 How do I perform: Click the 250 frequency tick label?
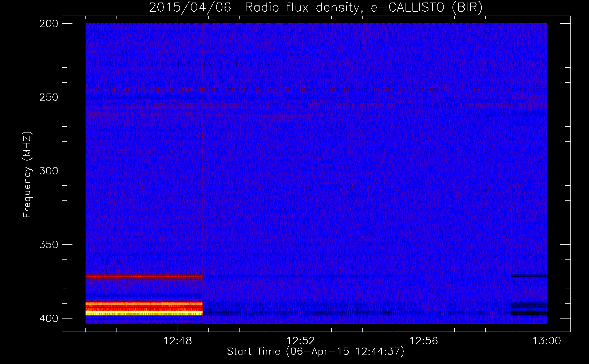[49, 97]
